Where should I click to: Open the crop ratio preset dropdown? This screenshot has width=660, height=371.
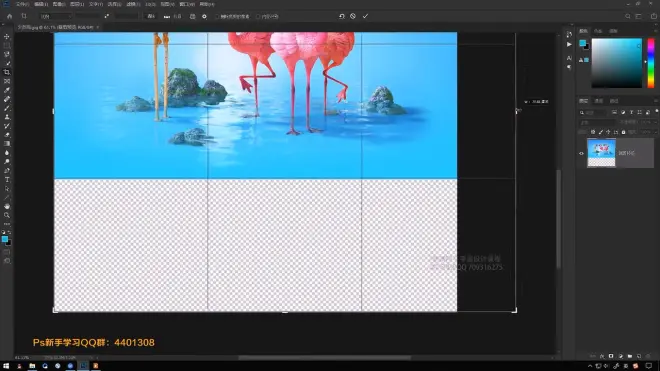pyautogui.click(x=55, y=16)
